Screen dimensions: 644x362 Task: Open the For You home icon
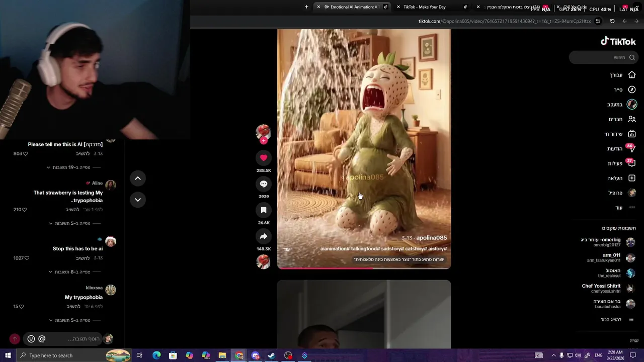click(x=632, y=75)
